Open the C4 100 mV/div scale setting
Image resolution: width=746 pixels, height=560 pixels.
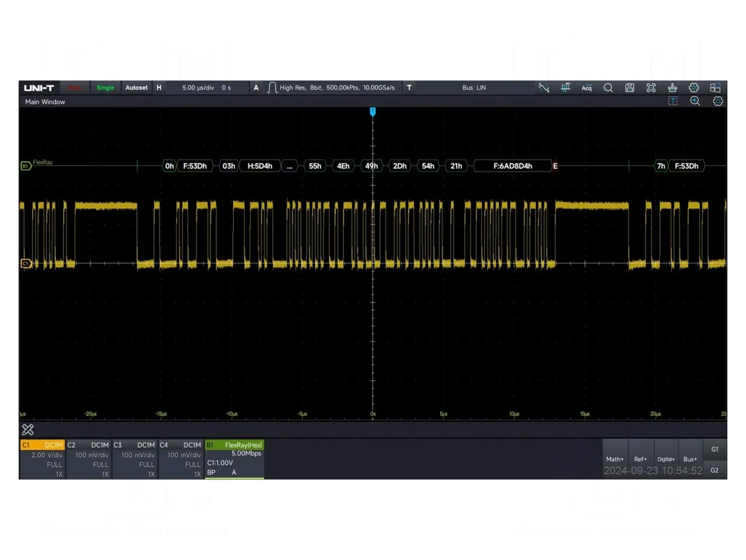pyautogui.click(x=184, y=455)
